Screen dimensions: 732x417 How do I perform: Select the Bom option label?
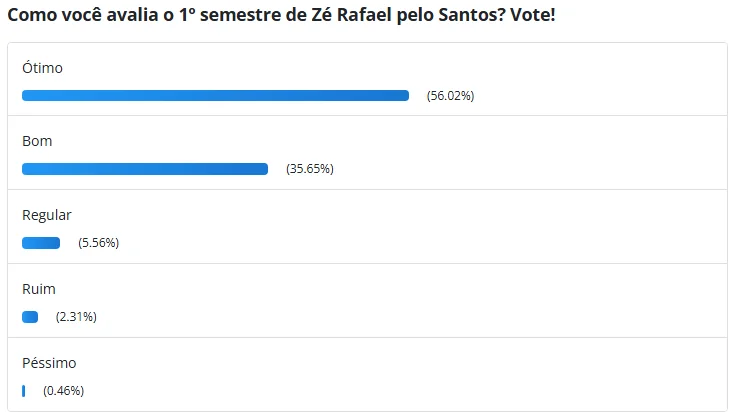click(37, 141)
